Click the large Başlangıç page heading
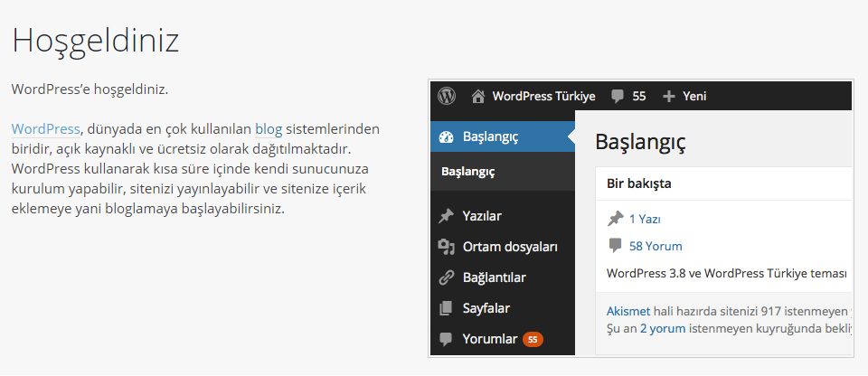 point(640,142)
